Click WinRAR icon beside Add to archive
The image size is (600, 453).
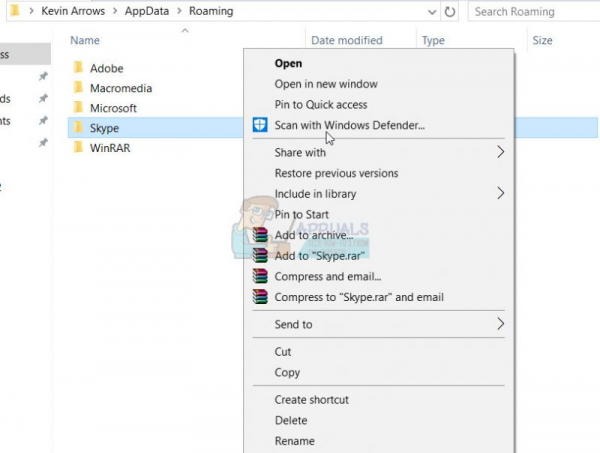260,235
